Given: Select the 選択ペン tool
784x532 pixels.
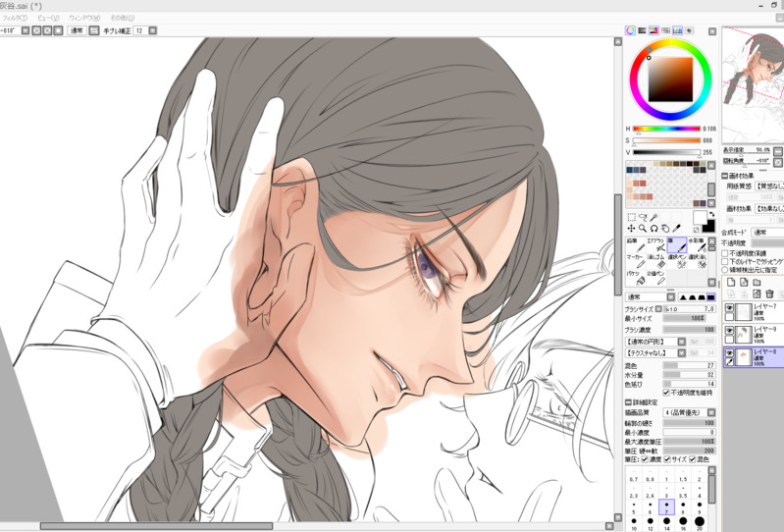Looking at the screenshot, I should pos(676,261).
